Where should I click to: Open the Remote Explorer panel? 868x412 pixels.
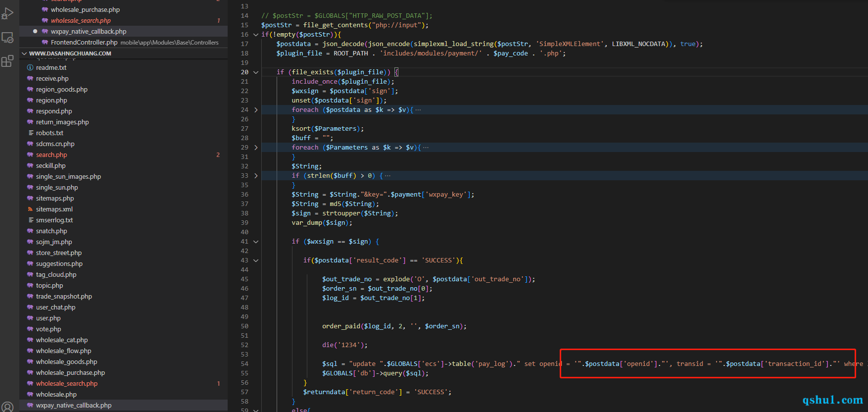point(7,37)
